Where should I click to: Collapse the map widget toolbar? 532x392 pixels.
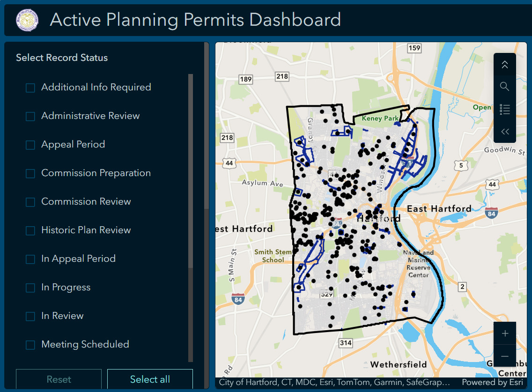(x=504, y=64)
